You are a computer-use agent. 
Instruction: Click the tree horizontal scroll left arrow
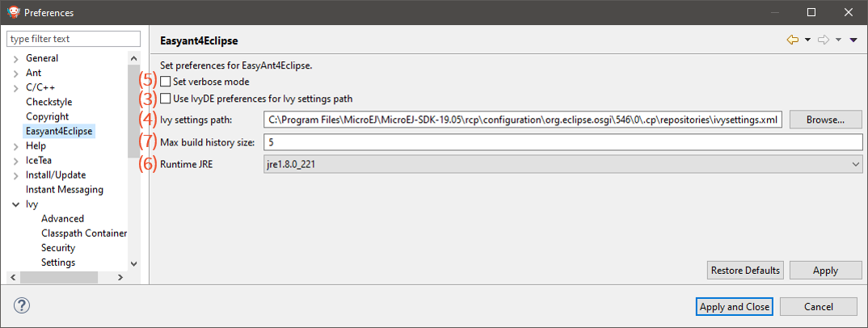(x=14, y=277)
